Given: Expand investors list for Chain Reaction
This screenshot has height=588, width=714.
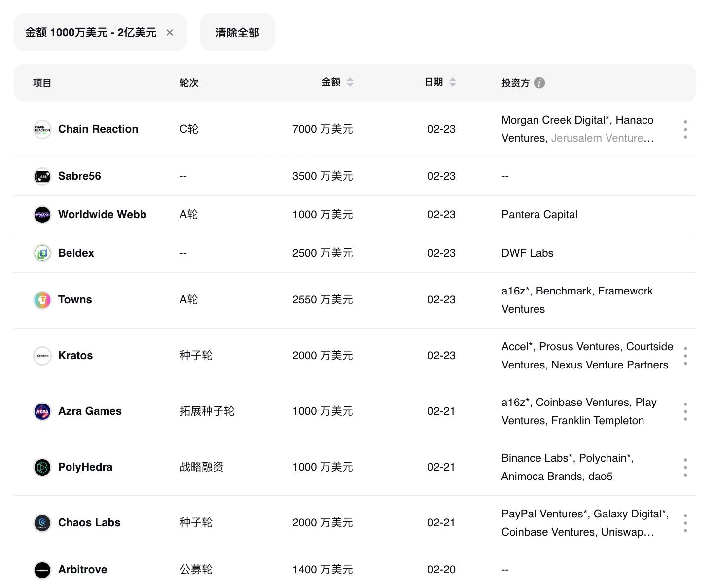Looking at the screenshot, I should pos(685,129).
